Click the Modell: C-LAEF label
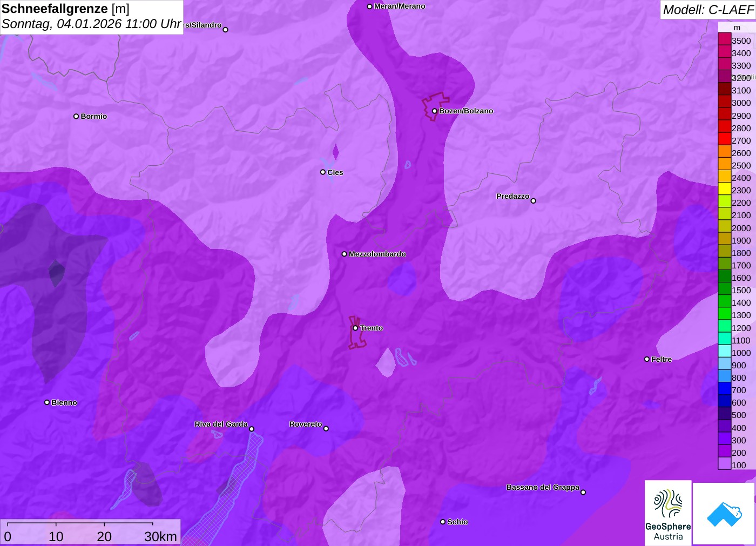 pos(708,10)
